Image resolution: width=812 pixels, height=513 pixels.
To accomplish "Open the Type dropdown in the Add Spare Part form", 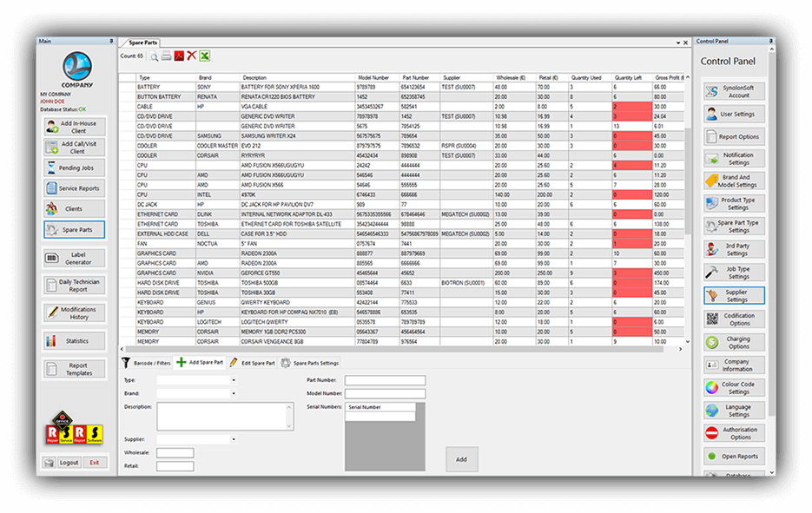I will [233, 380].
